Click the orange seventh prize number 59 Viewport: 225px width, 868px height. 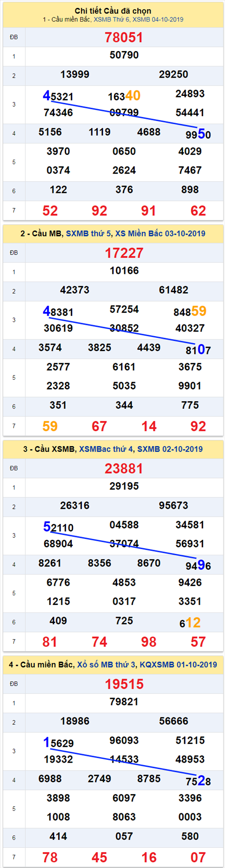[50, 426]
